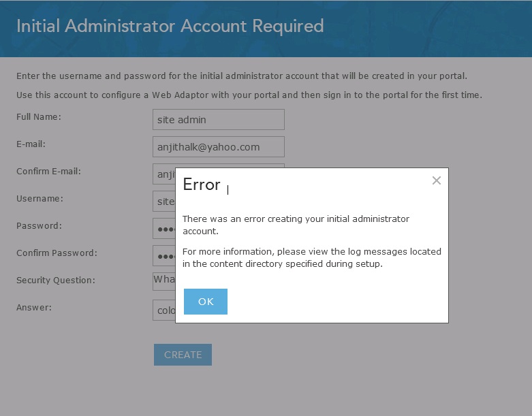Close the Error dialog with the X icon

tap(437, 180)
